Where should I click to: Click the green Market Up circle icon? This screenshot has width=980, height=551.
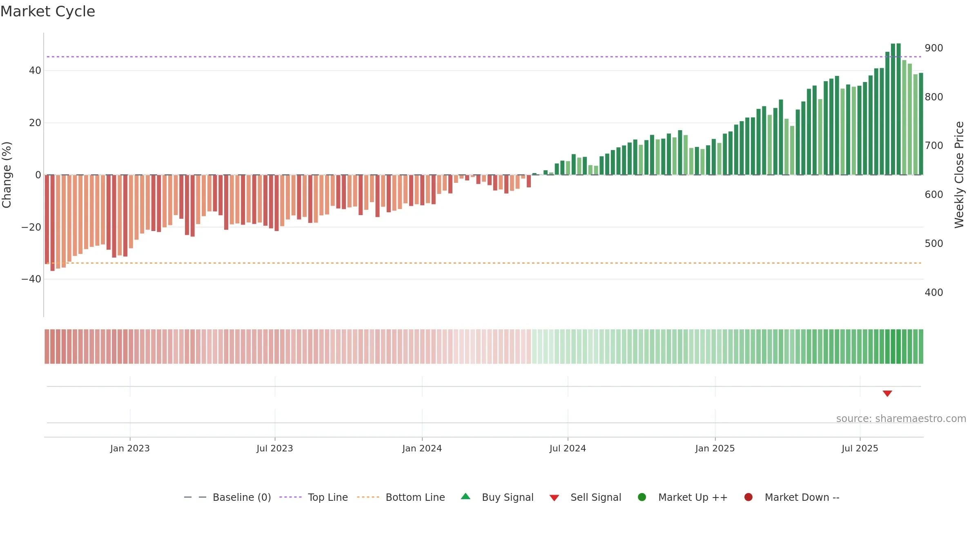click(x=642, y=497)
